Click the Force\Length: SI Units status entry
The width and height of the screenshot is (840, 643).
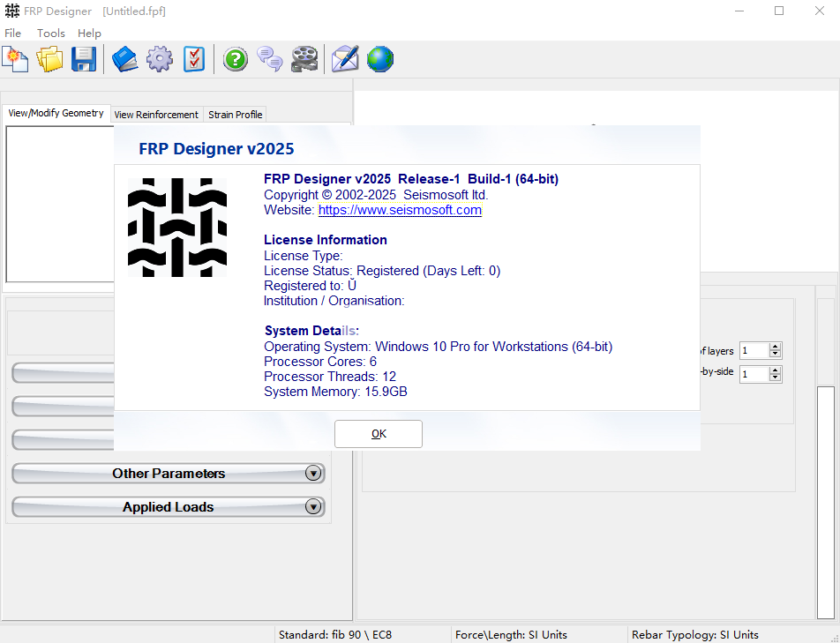tap(511, 635)
